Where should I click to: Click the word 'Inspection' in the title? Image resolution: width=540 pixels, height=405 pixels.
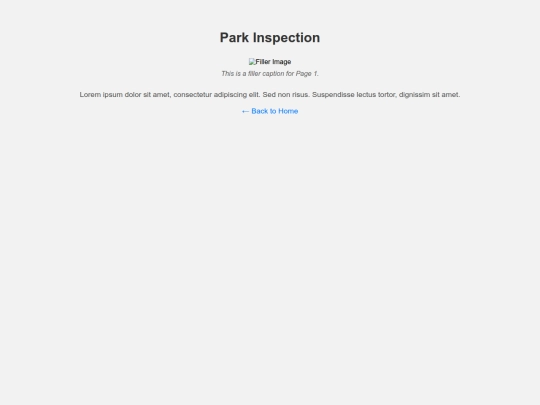[x=287, y=38]
